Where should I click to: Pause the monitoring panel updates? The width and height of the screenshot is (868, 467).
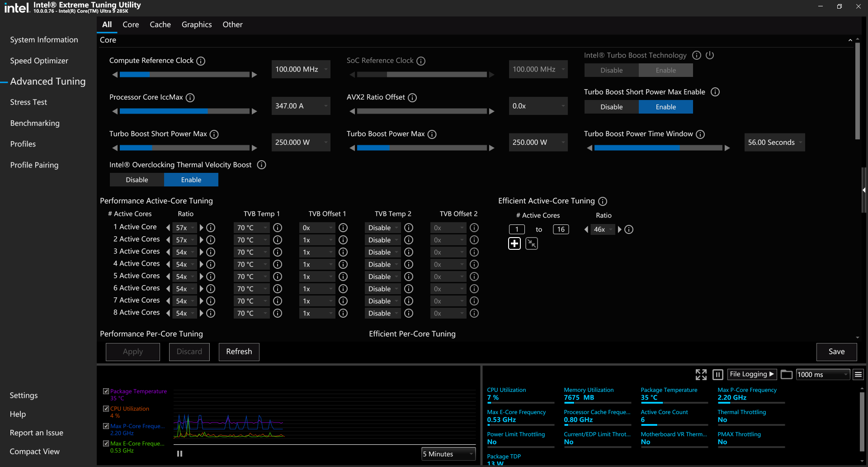tap(717, 375)
